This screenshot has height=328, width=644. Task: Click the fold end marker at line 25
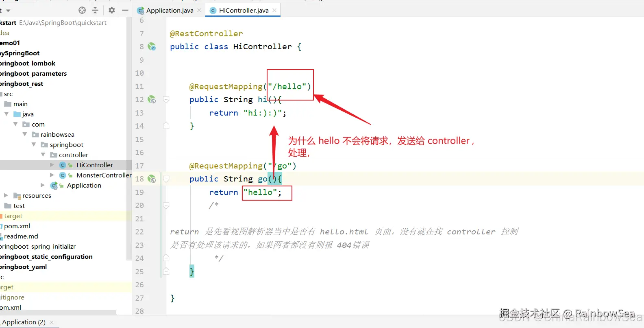tap(166, 271)
